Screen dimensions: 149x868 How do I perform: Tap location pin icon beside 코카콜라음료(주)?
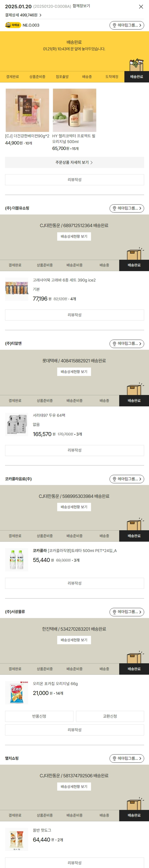point(114,479)
